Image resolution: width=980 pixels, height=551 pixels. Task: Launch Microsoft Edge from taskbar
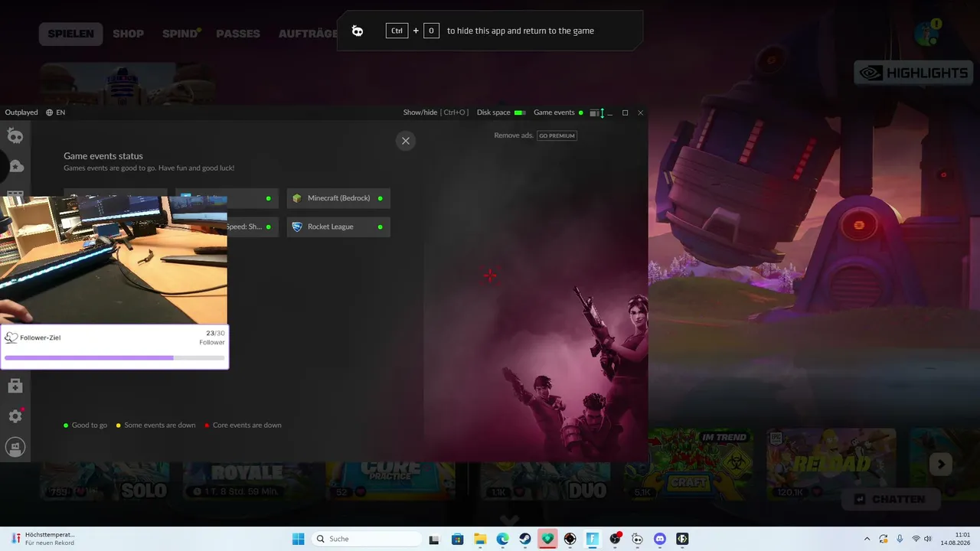point(502,539)
